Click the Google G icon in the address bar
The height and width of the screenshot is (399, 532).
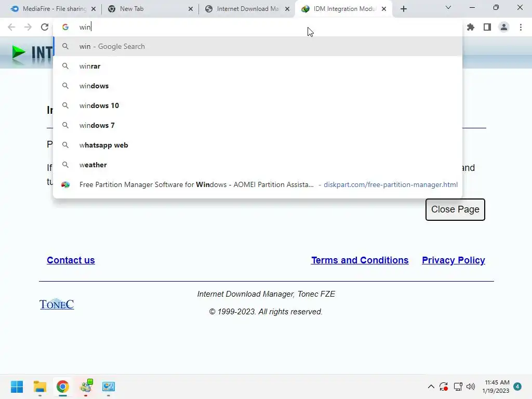(x=65, y=27)
